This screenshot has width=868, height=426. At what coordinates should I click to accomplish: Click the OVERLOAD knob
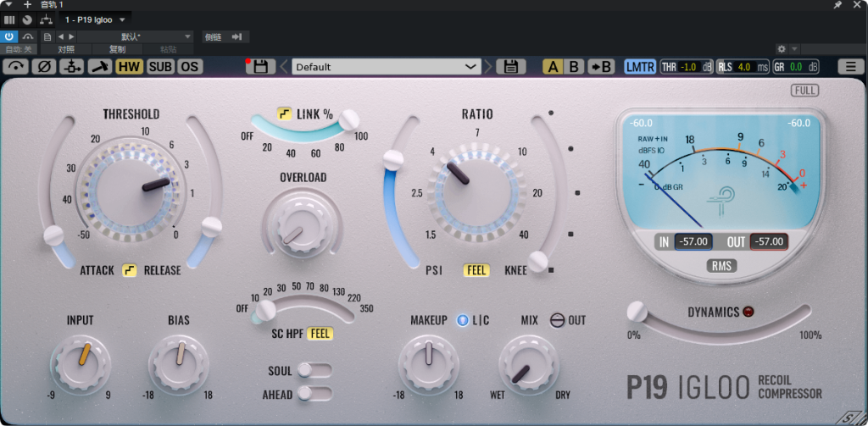(x=302, y=226)
